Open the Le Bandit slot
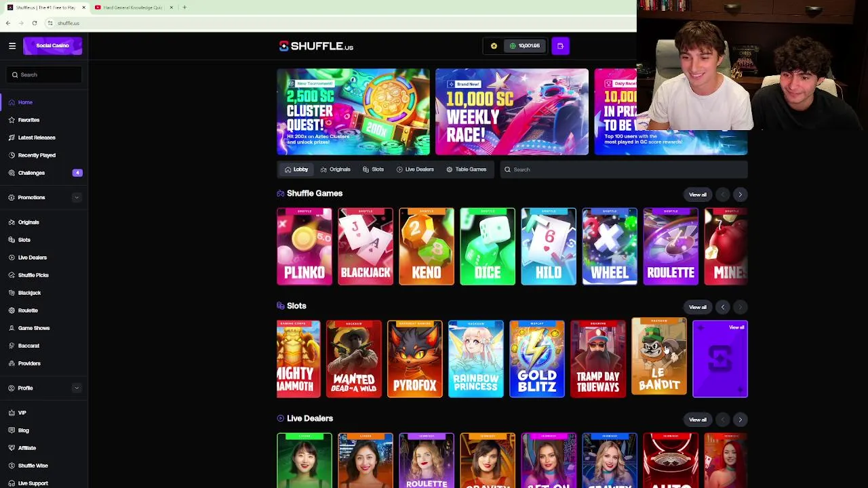This screenshot has width=868, height=488. tap(659, 357)
